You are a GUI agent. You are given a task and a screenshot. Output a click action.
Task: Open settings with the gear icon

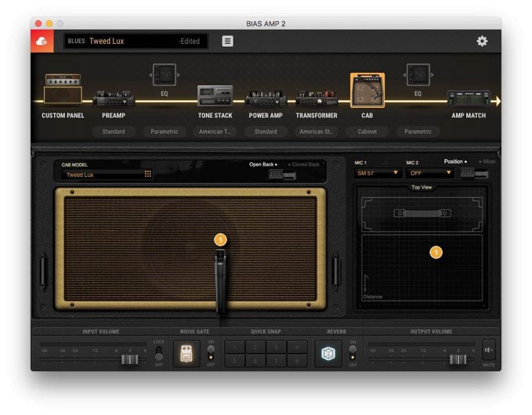(482, 41)
